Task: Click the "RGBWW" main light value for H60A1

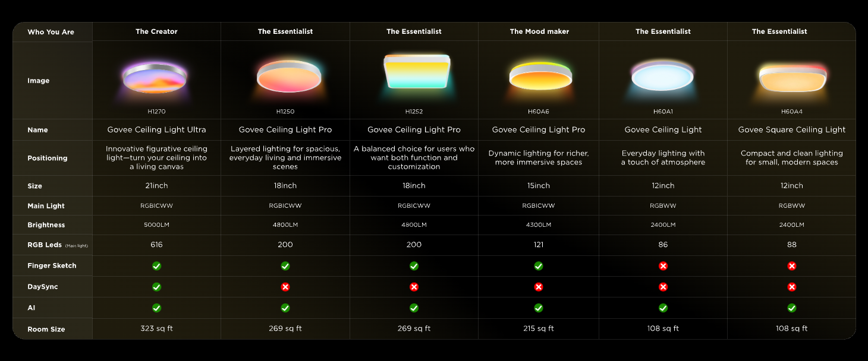Action: pos(663,206)
